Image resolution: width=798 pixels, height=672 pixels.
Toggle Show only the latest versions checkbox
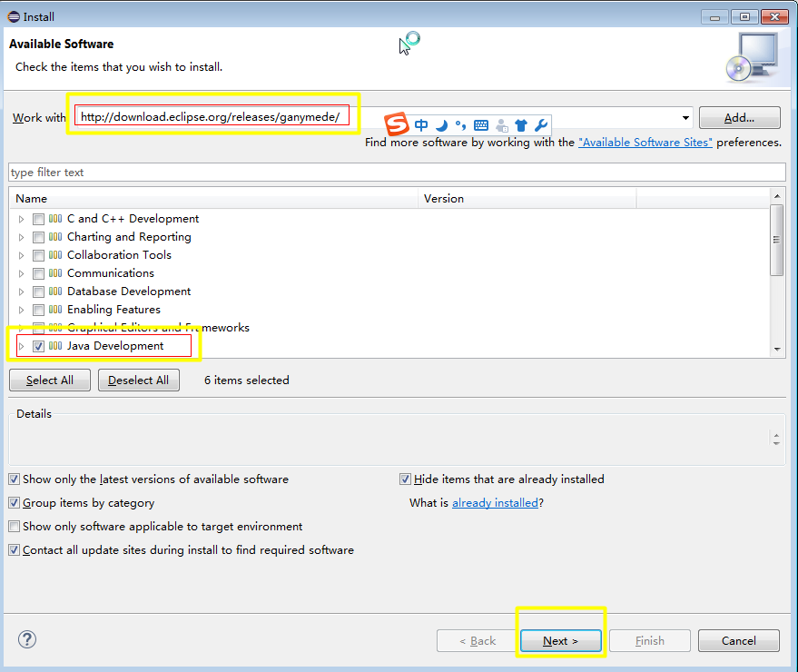15,479
